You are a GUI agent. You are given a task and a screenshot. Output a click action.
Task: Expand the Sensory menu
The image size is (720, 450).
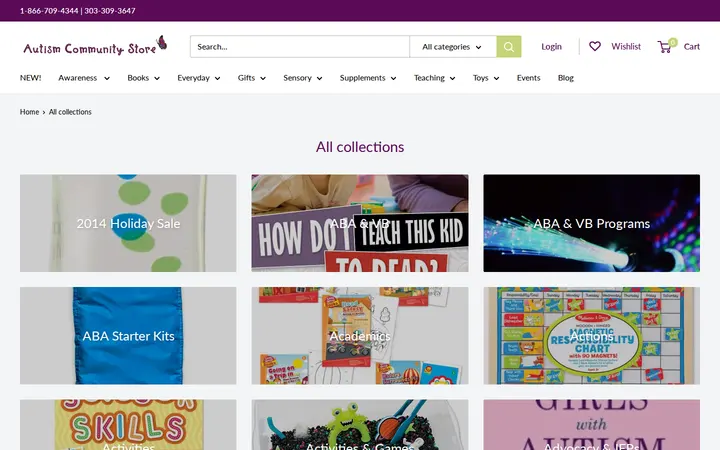click(x=303, y=78)
